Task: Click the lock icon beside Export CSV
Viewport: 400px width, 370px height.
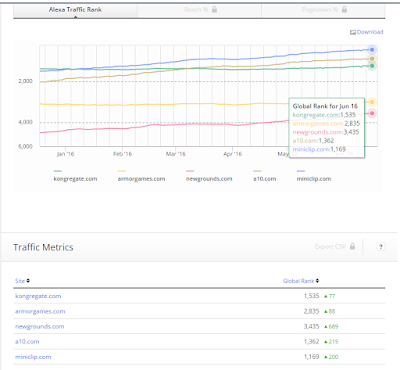Action: tap(352, 246)
